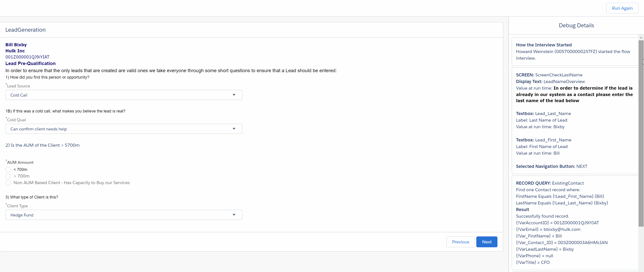Click the Run Again button
Viewport: 644px width, 272px height.
click(622, 8)
